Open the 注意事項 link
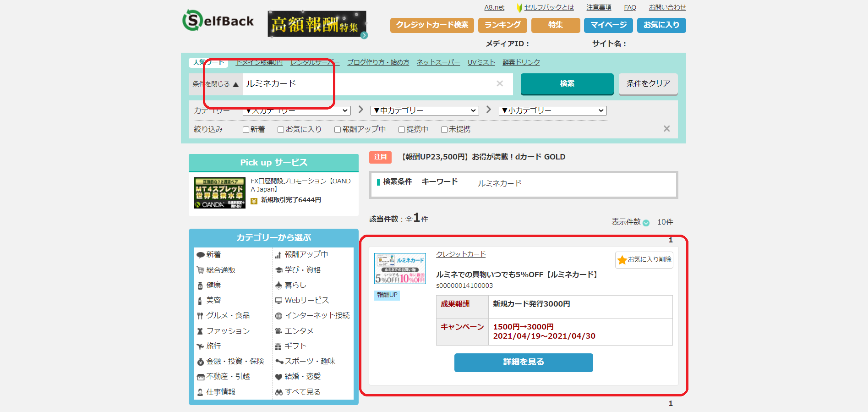 599,7
